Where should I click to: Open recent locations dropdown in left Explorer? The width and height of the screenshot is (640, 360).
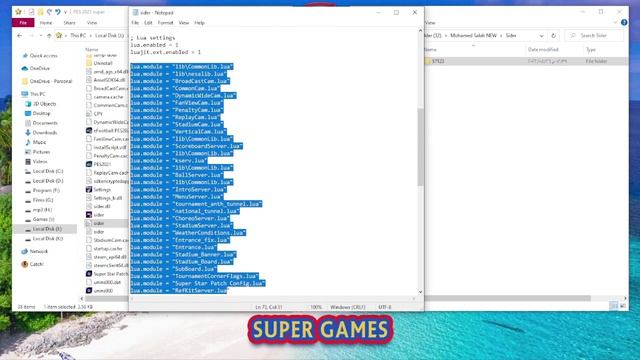40,36
